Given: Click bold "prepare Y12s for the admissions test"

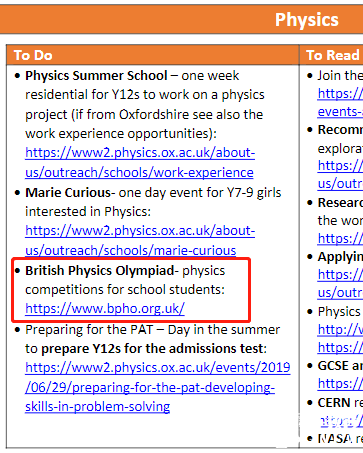Looking at the screenshot, I should point(152,349).
